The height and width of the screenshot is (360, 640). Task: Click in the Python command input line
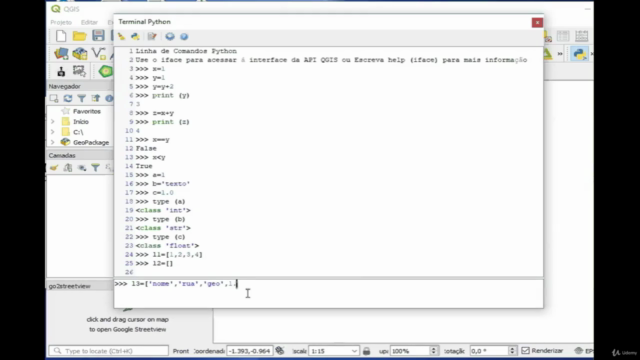[329, 293]
